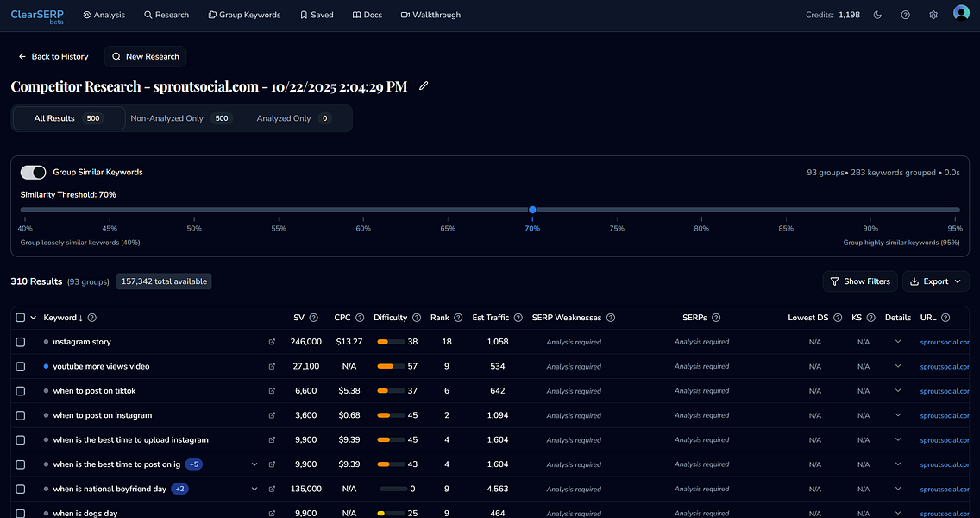Image resolution: width=980 pixels, height=518 pixels.
Task: Check the box for instagram story row
Action: [x=20, y=342]
